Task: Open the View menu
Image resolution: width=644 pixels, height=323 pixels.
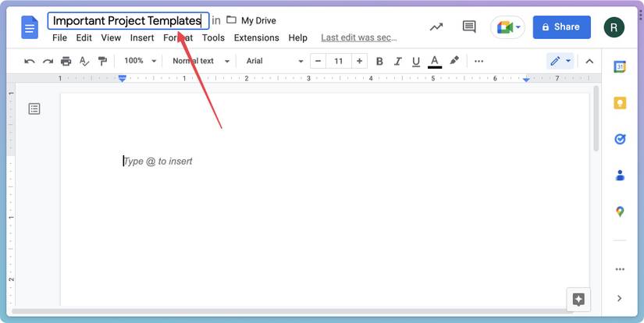Action: pyautogui.click(x=111, y=37)
